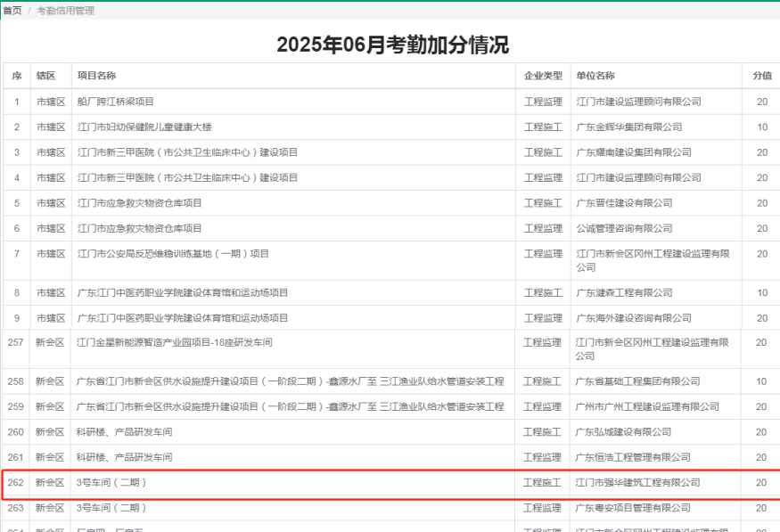Image resolution: width=780 pixels, height=532 pixels.
Task: Click the 首页 breadcrumb link
Action: click(12, 11)
